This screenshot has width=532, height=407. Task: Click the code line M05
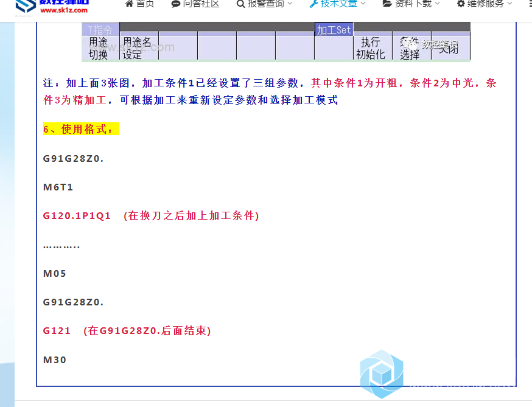click(55, 273)
